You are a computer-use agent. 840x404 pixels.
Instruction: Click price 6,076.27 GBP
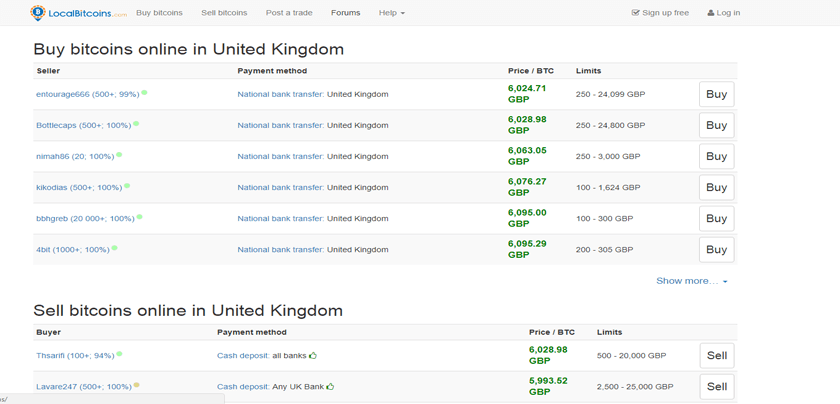527,187
